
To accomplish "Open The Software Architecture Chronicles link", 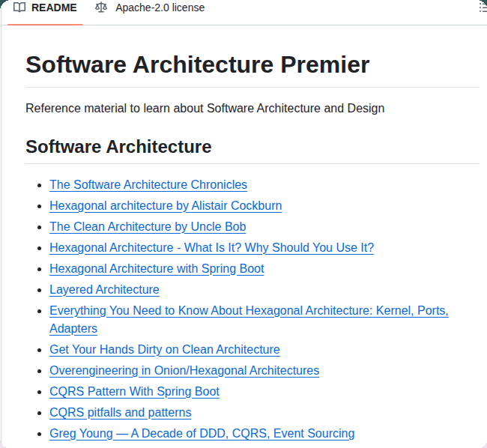I will coord(148,185).
